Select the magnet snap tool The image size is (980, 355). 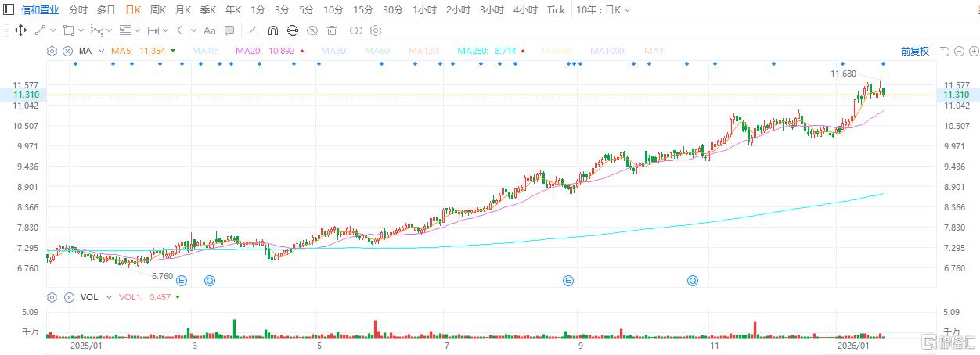272,30
